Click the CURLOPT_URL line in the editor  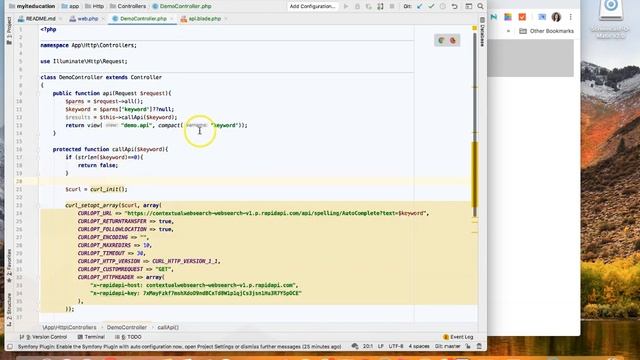(253, 213)
